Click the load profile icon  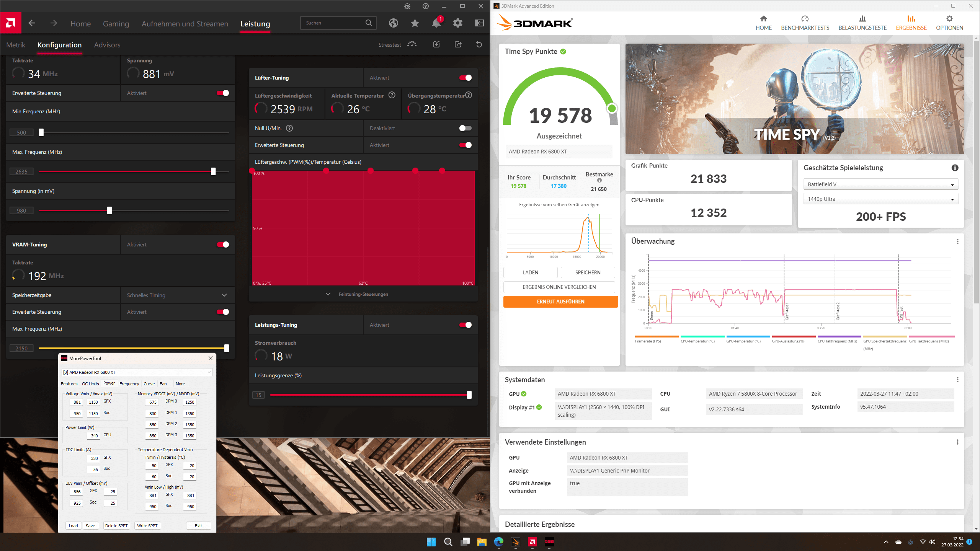coord(436,44)
